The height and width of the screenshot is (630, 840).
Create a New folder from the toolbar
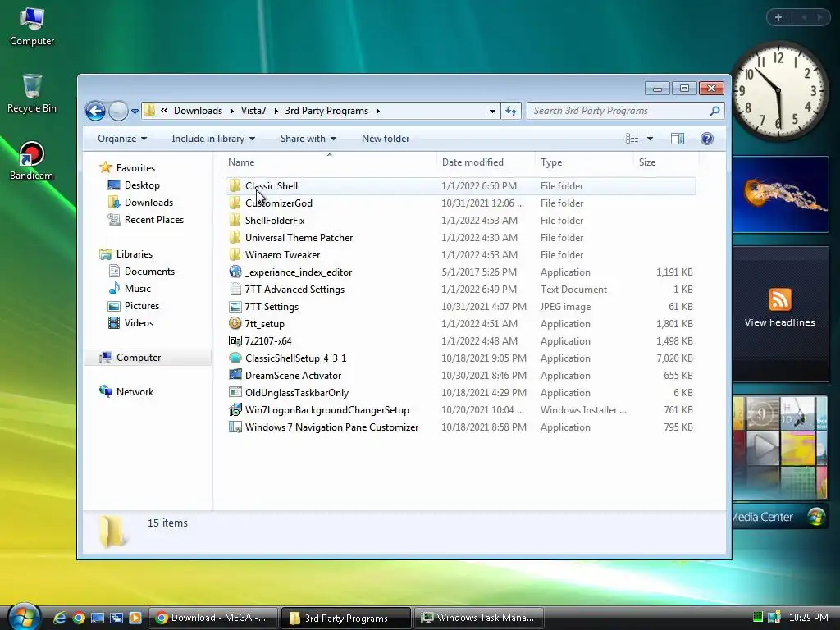pos(386,139)
